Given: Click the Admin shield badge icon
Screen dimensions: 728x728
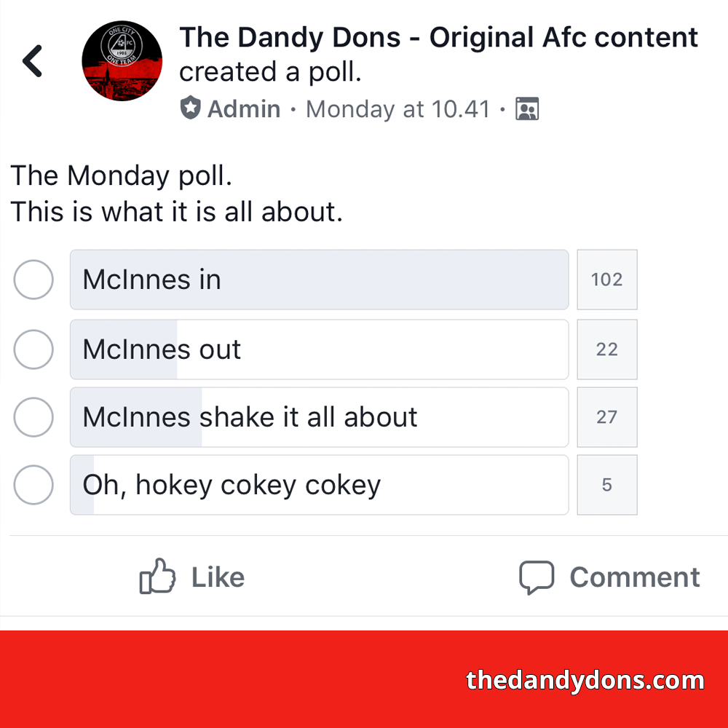Looking at the screenshot, I should [x=190, y=108].
